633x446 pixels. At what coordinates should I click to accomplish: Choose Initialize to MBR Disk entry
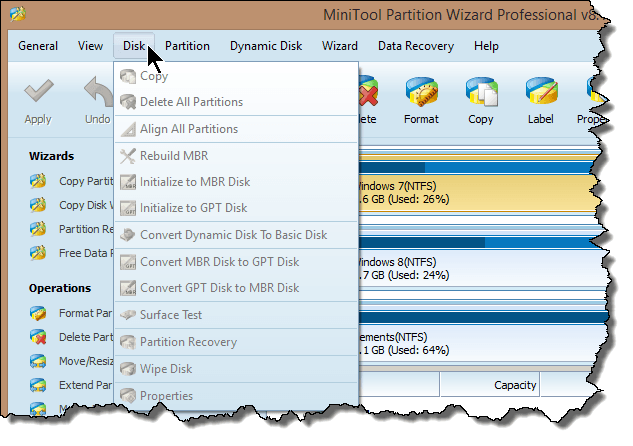[x=237, y=182]
